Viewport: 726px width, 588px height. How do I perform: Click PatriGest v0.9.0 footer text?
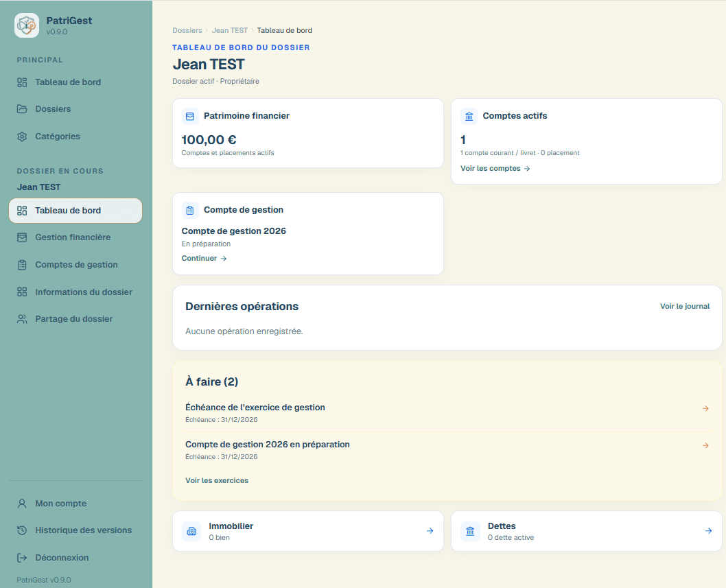coord(44,580)
